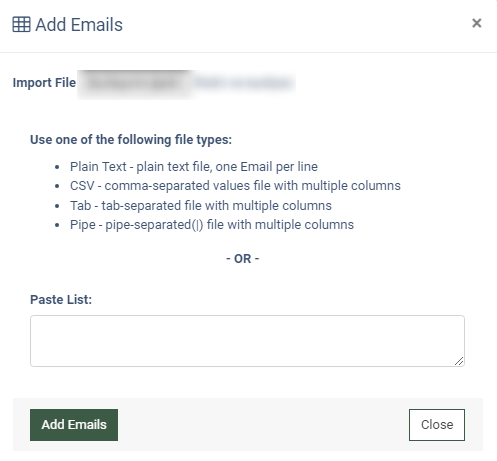The height and width of the screenshot is (461, 497).
Task: Click the blurred file name text after chooser
Action: 243,83
